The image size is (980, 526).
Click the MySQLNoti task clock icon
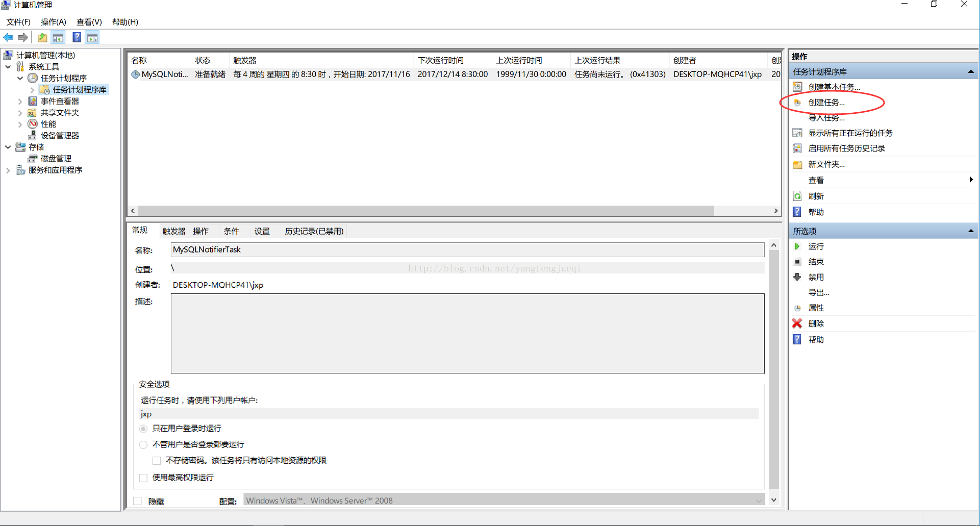[x=135, y=74]
